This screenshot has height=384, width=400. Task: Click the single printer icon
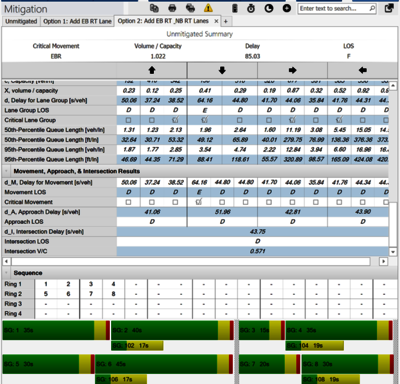pyautogui.click(x=172, y=8)
